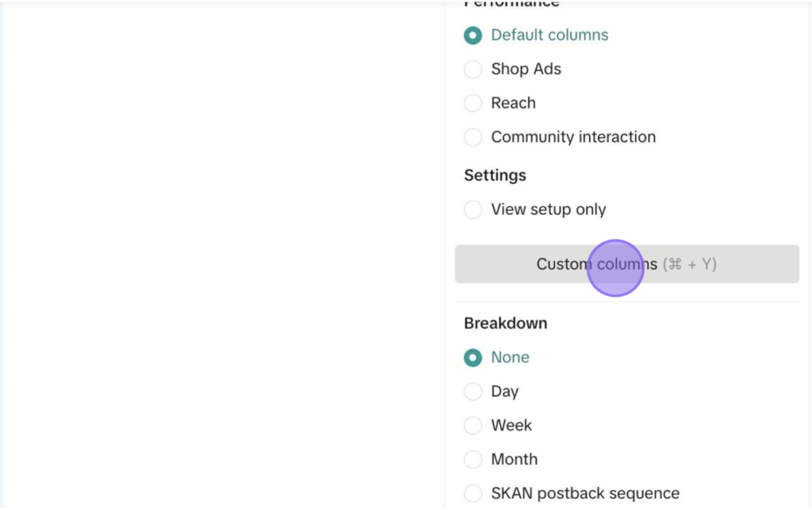This screenshot has height=510, width=812.
Task: Click the 'SKAN postback sequence' label text
Action: coord(585,493)
